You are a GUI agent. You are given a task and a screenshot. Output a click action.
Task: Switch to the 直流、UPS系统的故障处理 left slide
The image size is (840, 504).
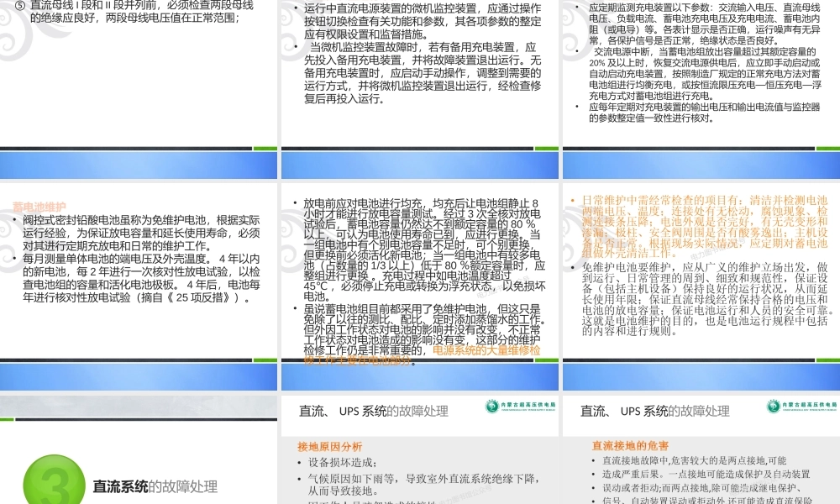click(x=372, y=411)
